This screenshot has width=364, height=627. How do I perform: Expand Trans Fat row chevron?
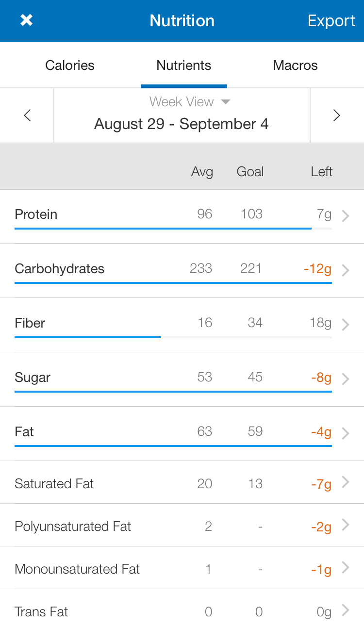point(346,610)
